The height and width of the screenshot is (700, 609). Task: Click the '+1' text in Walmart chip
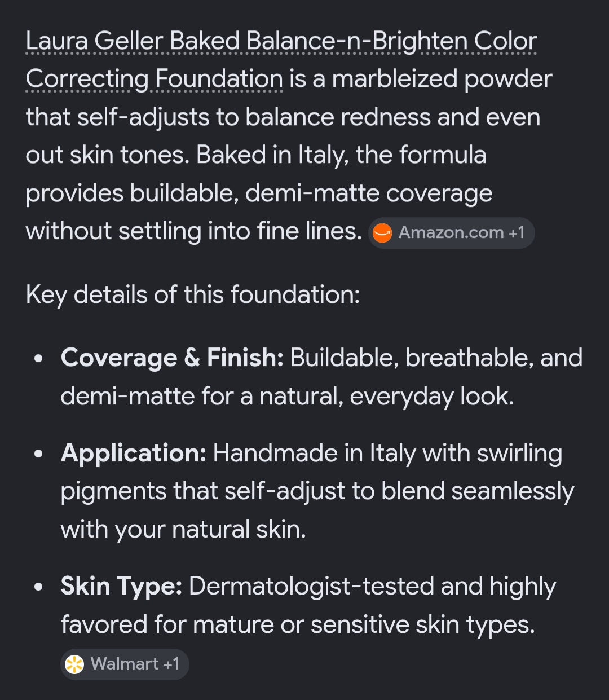171,663
